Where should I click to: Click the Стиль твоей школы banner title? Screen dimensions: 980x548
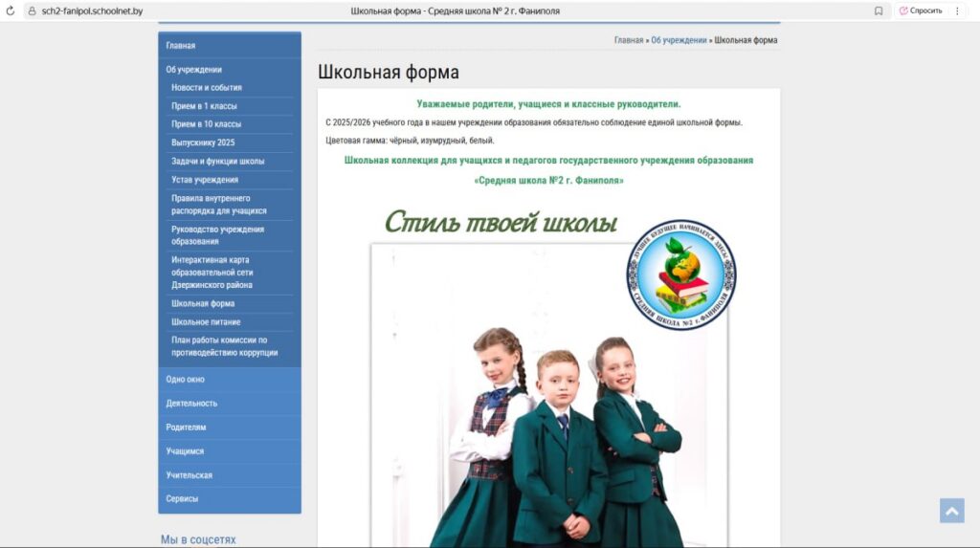tap(501, 222)
